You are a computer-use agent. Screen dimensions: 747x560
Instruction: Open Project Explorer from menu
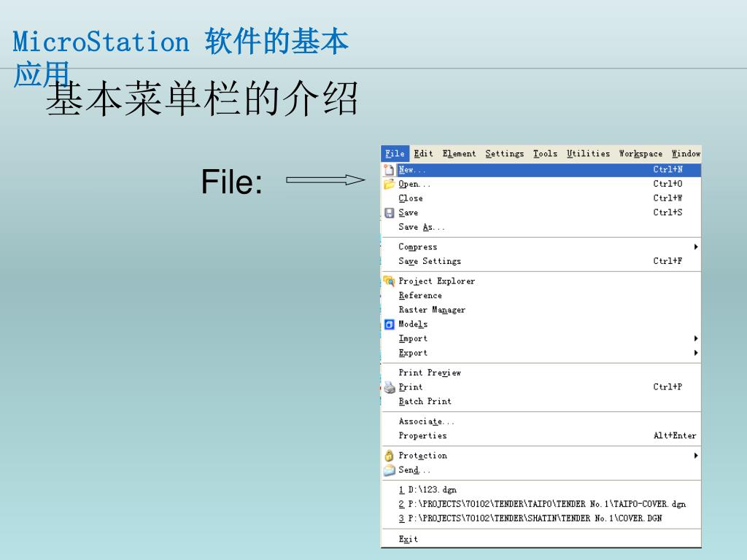[541, 281]
